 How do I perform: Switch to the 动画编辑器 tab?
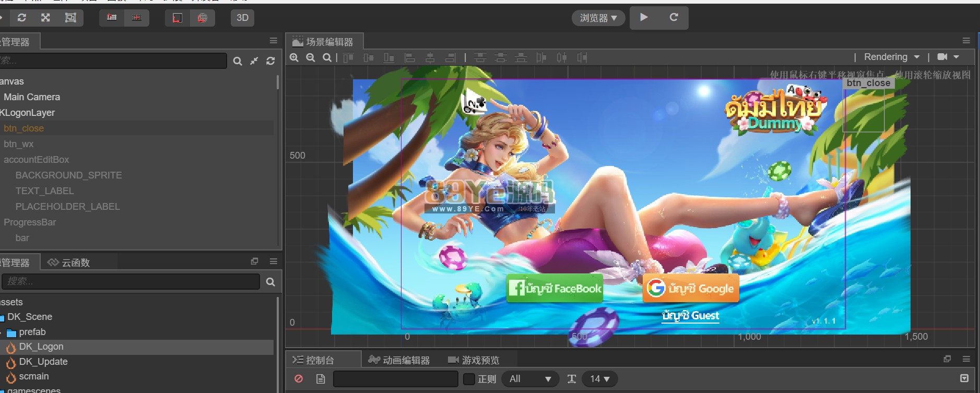399,360
